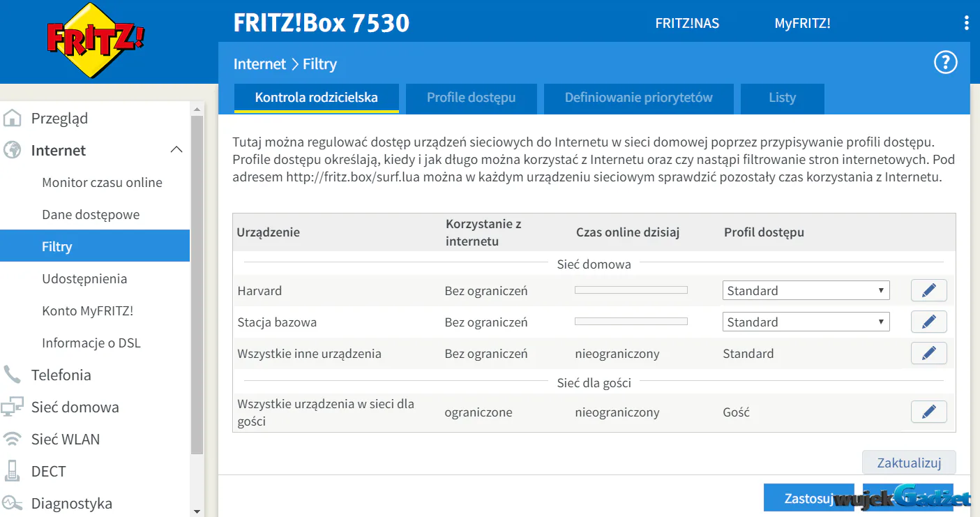The image size is (980, 517).
Task: Switch to the Profile dostępu tab
Action: (471, 98)
